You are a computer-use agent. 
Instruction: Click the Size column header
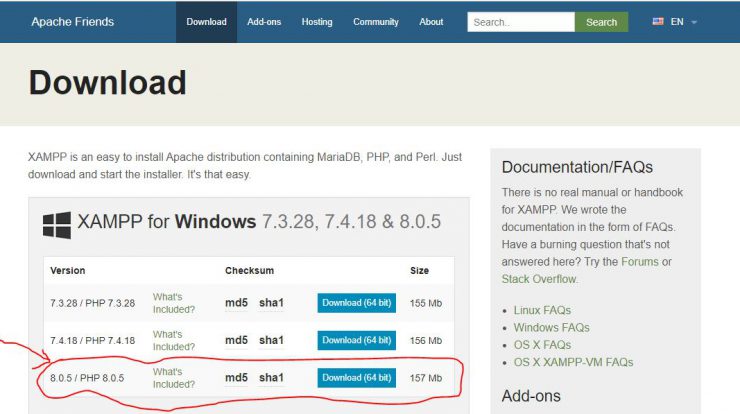pyautogui.click(x=419, y=270)
